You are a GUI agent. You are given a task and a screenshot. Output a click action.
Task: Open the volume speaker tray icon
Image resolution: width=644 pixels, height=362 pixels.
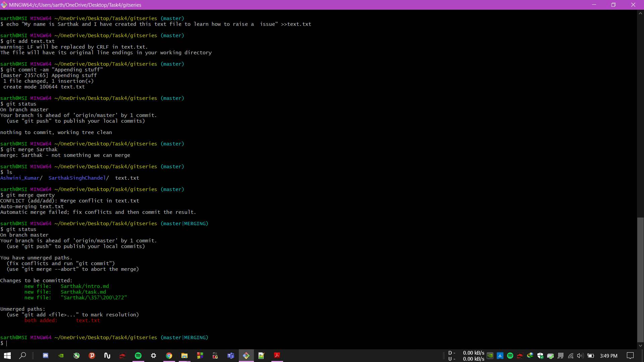[x=580, y=356]
